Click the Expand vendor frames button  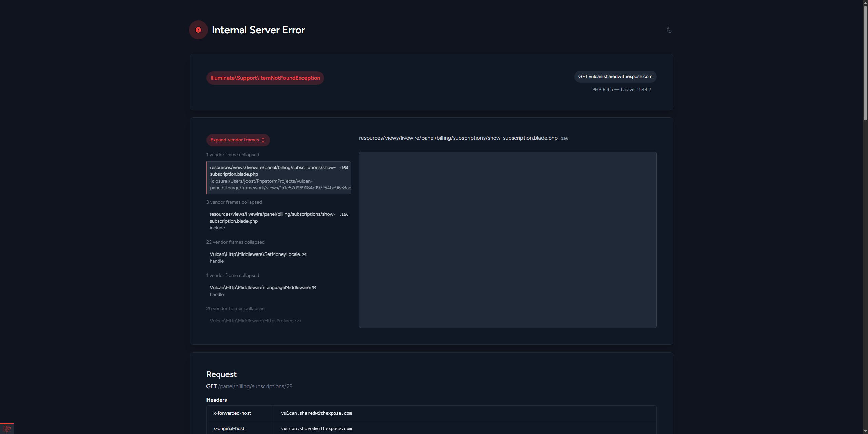(238, 140)
